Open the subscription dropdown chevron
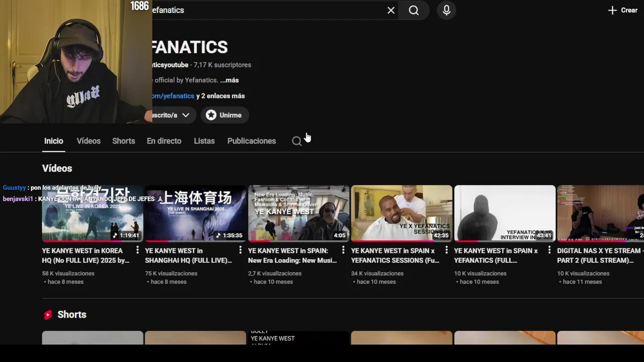The image size is (644, 362). pyautogui.click(x=186, y=115)
